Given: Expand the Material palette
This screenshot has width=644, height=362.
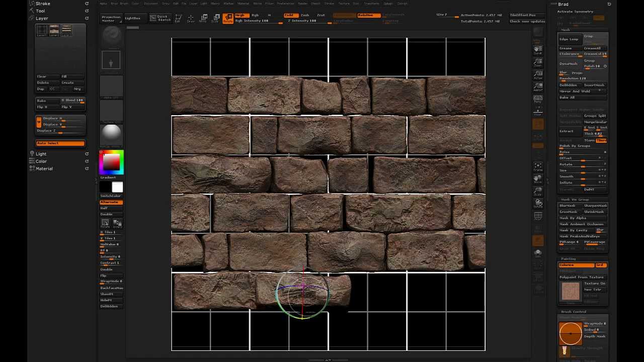Looking at the screenshot, I should pyautogui.click(x=44, y=168).
